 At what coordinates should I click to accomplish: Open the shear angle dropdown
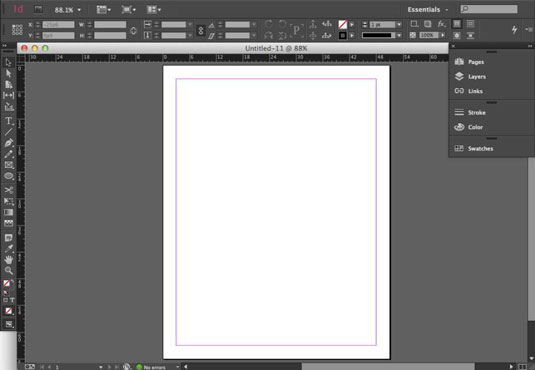pos(254,35)
